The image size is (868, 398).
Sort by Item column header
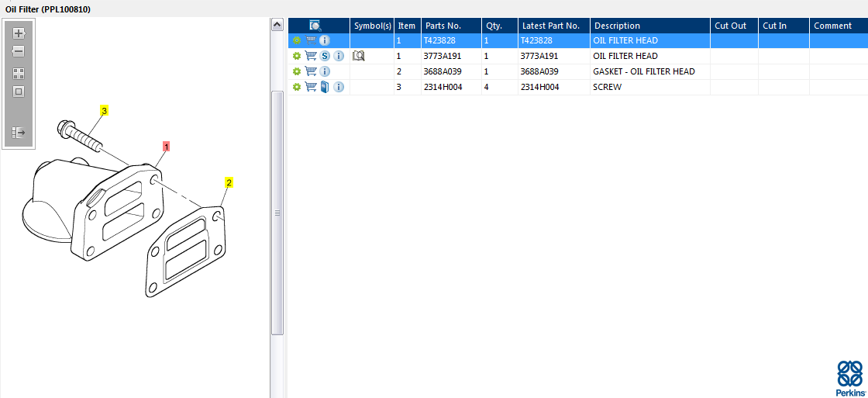pyautogui.click(x=408, y=26)
